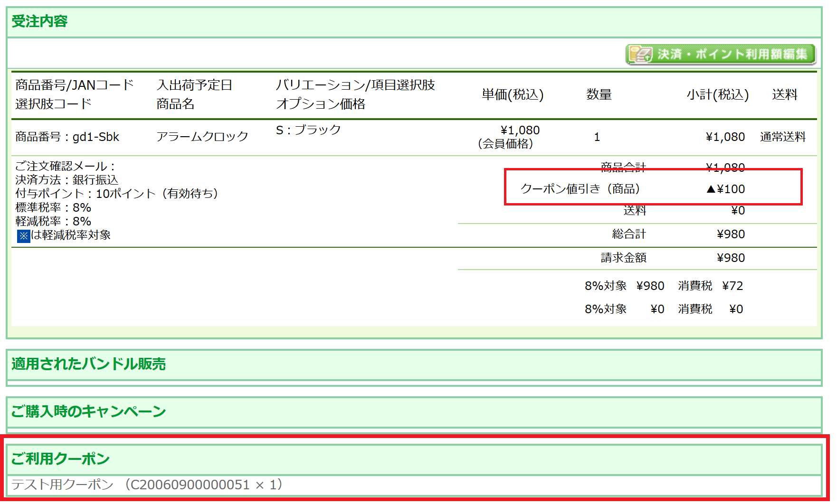Click the 商品番号/JANコード column header

click(75, 85)
